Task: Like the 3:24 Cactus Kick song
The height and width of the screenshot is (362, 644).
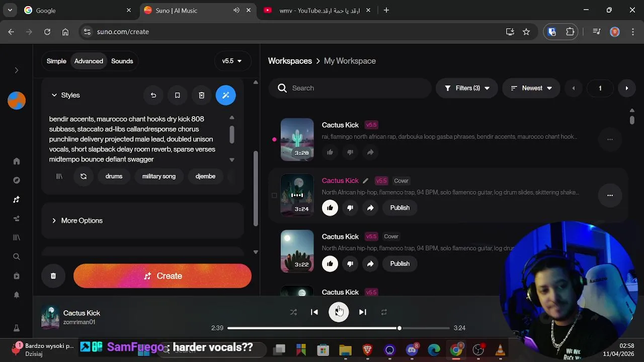Action: [x=330, y=208]
